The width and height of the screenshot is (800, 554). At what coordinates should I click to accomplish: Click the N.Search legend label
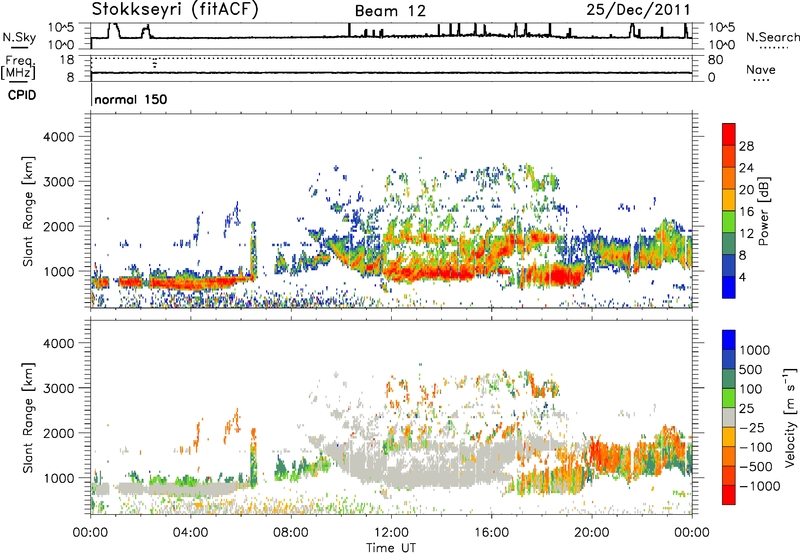tap(772, 37)
